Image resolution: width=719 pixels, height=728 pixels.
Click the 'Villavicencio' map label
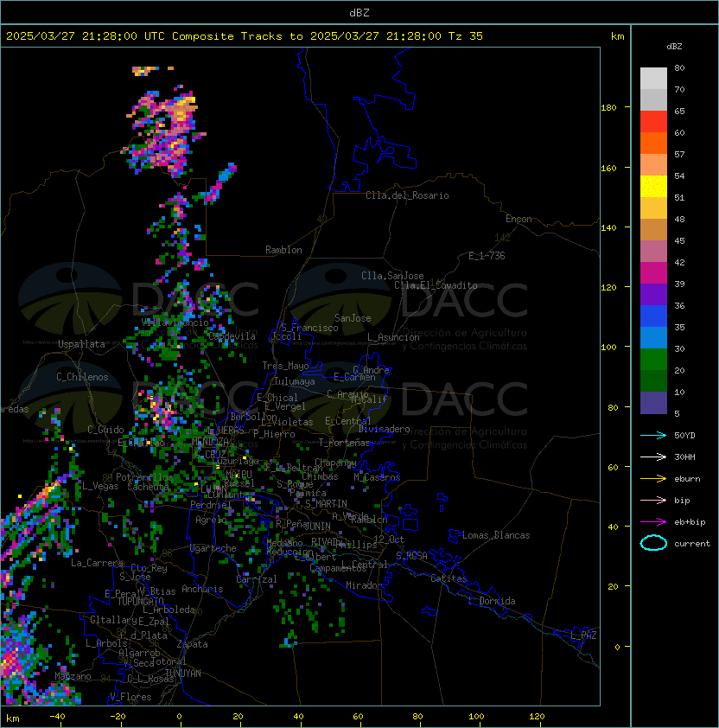coord(175,322)
